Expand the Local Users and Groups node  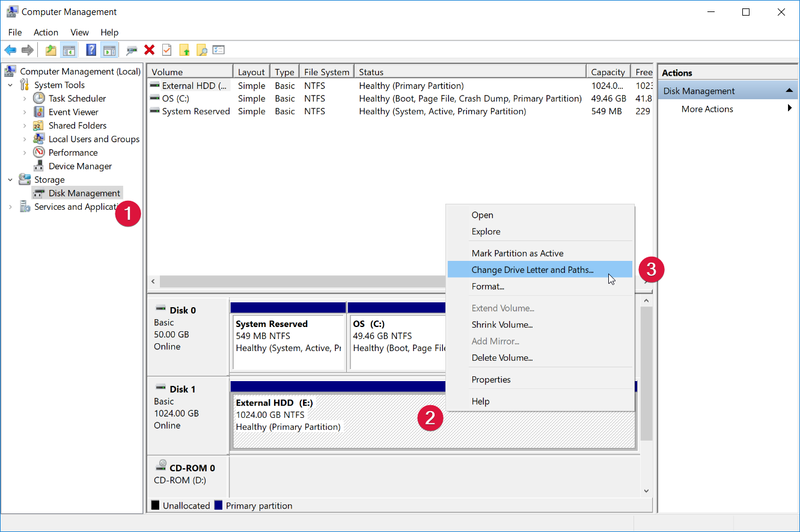25,139
